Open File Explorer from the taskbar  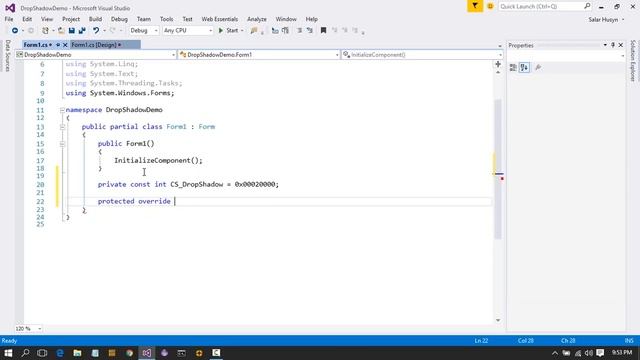[77, 353]
